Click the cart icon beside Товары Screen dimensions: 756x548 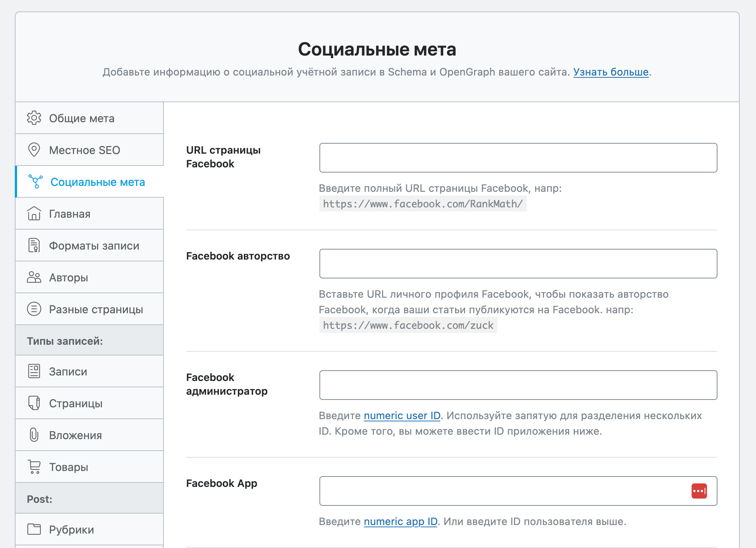point(34,467)
